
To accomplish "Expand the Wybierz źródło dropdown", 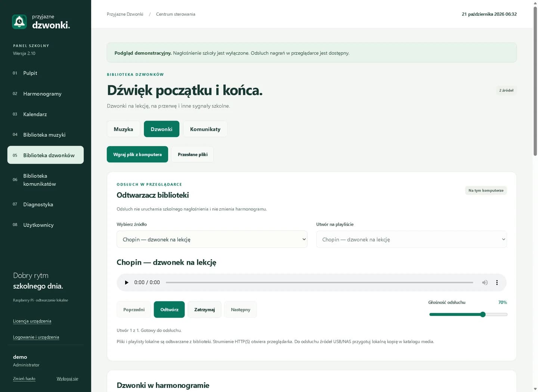I will pyautogui.click(x=212, y=239).
